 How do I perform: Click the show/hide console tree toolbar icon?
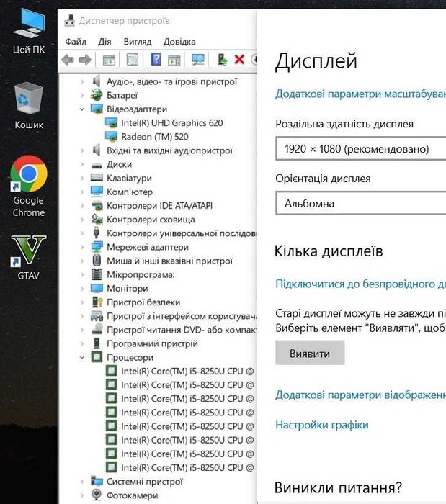click(x=109, y=60)
